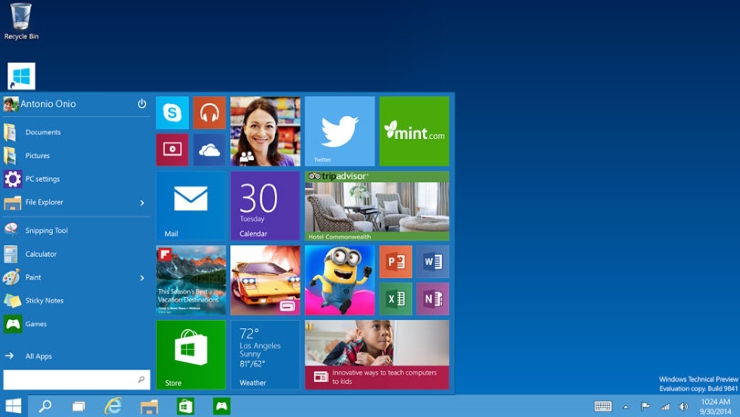This screenshot has width=740, height=417.
Task: Open the Twitter tile
Action: click(x=339, y=131)
